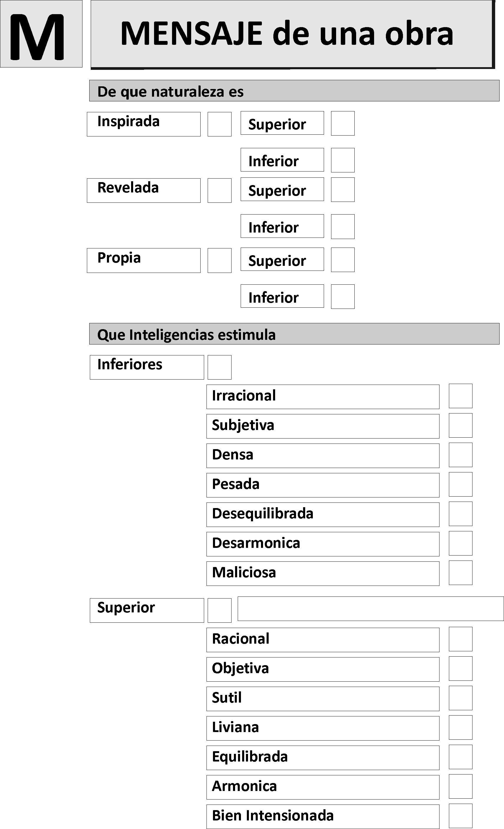Click the Armonica label field
The height and width of the screenshot is (829, 504).
[323, 787]
